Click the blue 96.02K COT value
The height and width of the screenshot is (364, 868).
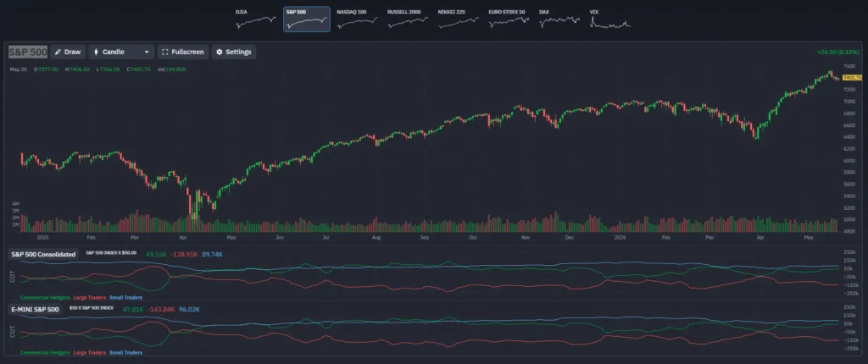click(x=189, y=310)
